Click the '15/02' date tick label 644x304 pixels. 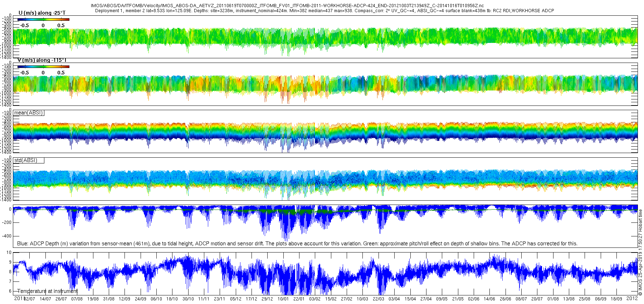coord(331,299)
